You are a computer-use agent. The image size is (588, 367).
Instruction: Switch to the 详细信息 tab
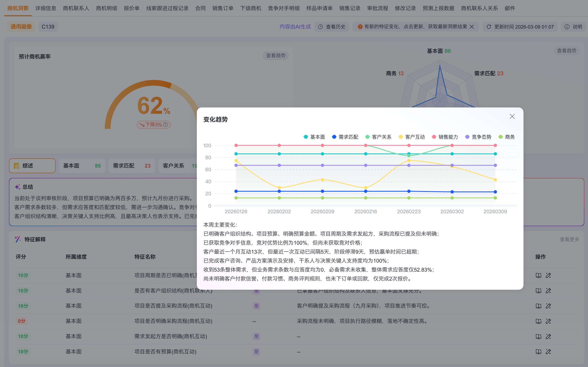click(46, 8)
